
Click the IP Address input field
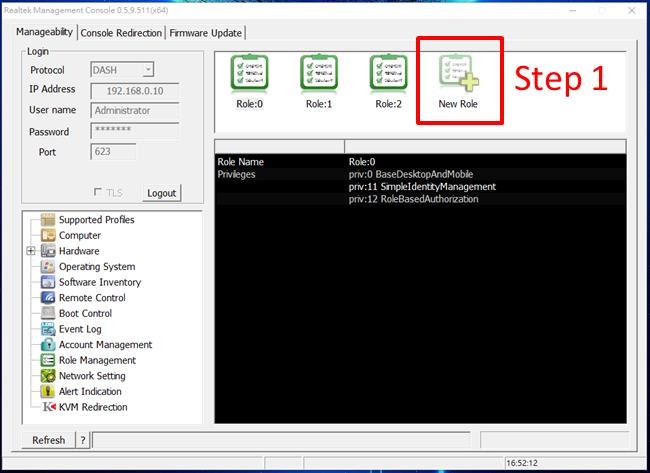135,91
